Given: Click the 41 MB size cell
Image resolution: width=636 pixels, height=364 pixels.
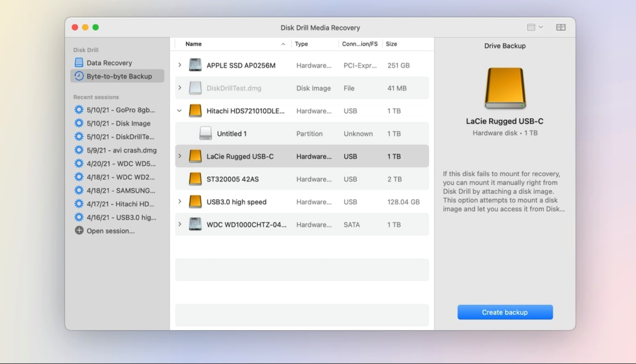Looking at the screenshot, I should pos(397,88).
